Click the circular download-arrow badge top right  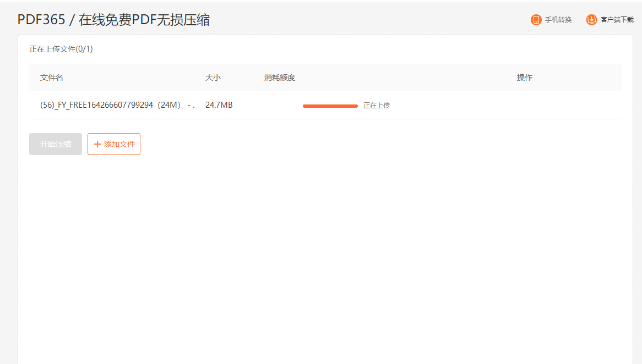pos(591,19)
